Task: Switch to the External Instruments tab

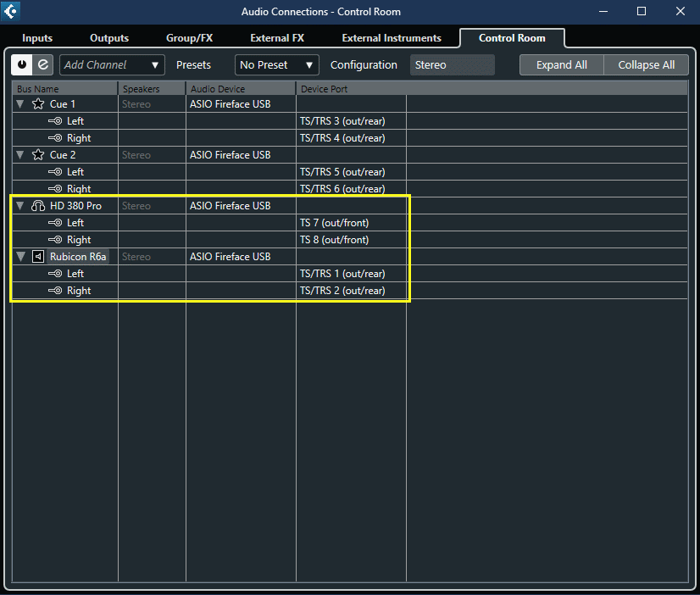Action: (392, 38)
